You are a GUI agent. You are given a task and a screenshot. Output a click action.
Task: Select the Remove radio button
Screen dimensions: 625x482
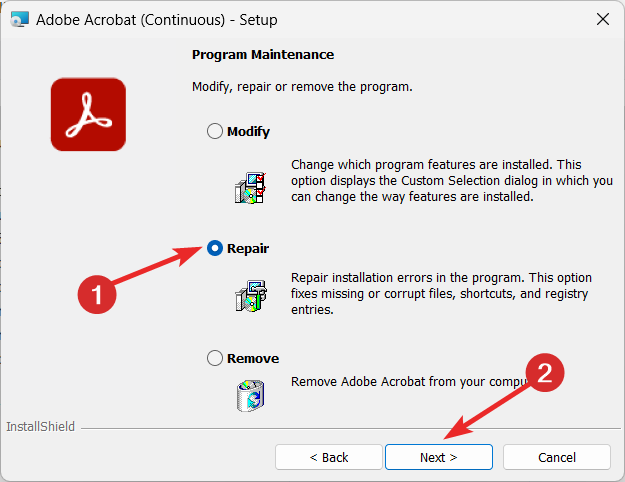[215, 358]
